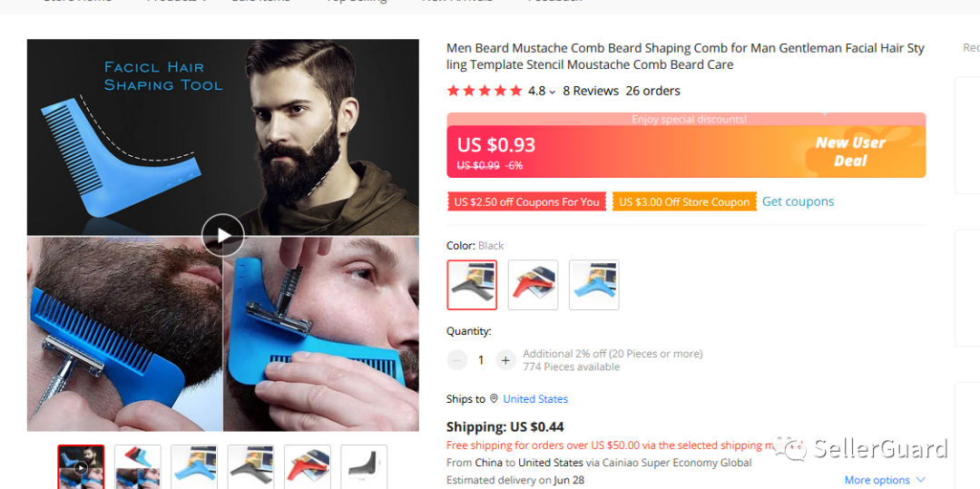980x489 pixels.
Task: Expand the 4.8 rating dropdown arrow
Action: [552, 92]
